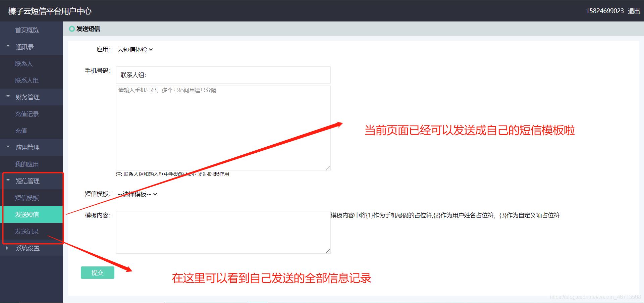Open the 应用 application dropdown 云短信体验

click(136, 49)
